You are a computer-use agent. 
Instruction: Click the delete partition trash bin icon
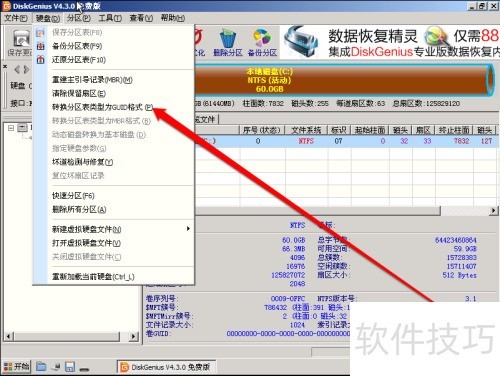pyautogui.click(x=228, y=38)
